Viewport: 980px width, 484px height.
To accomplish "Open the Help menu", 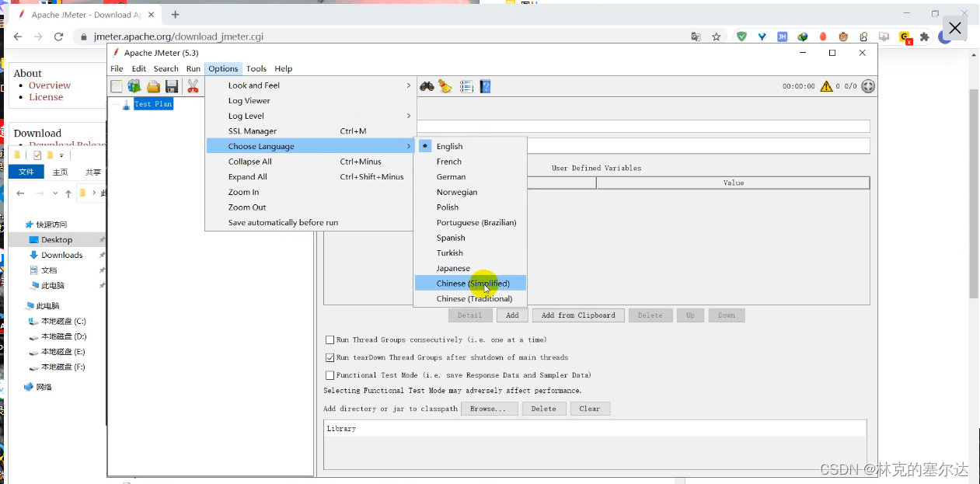I will click(283, 68).
